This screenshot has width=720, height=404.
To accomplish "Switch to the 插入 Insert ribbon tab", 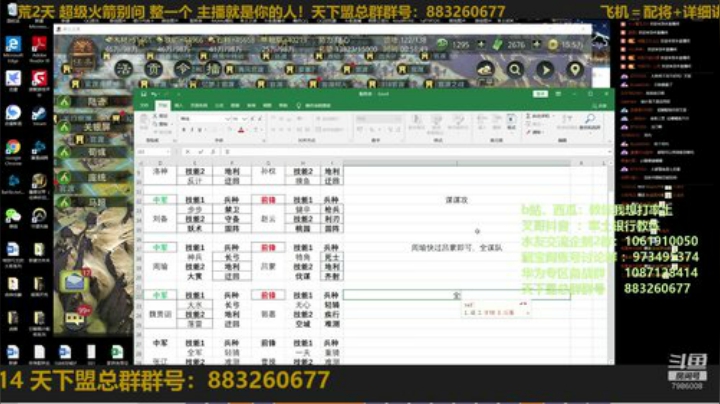I will tap(179, 106).
